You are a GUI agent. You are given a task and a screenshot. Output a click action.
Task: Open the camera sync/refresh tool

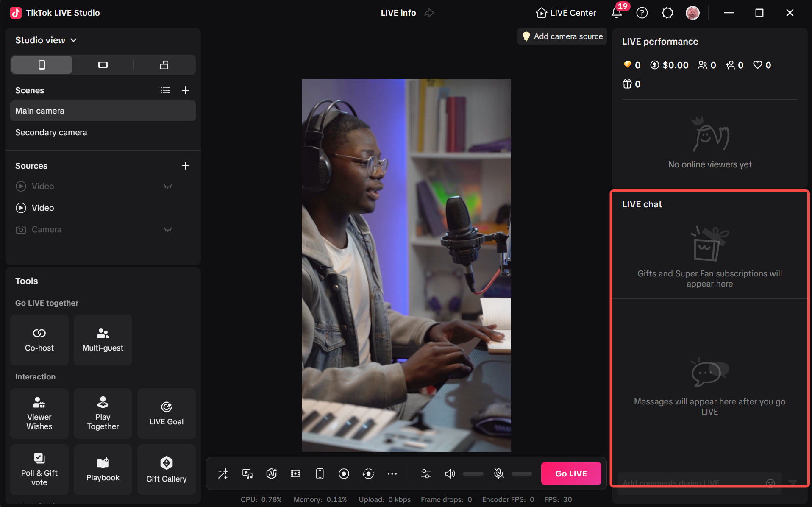368,474
